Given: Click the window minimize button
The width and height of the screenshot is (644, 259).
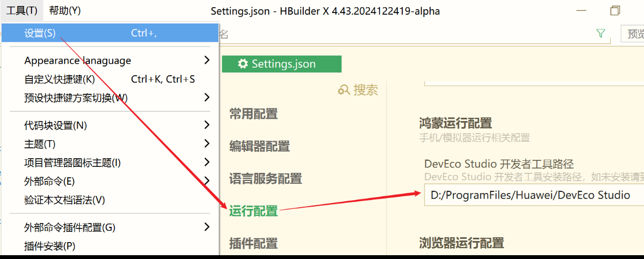Looking at the screenshot, I should click(x=581, y=11).
